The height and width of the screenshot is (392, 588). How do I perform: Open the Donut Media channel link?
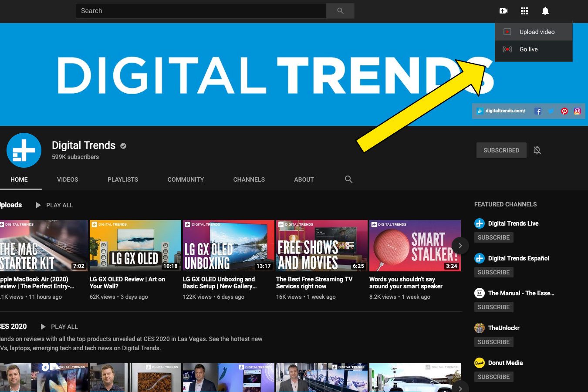(505, 363)
